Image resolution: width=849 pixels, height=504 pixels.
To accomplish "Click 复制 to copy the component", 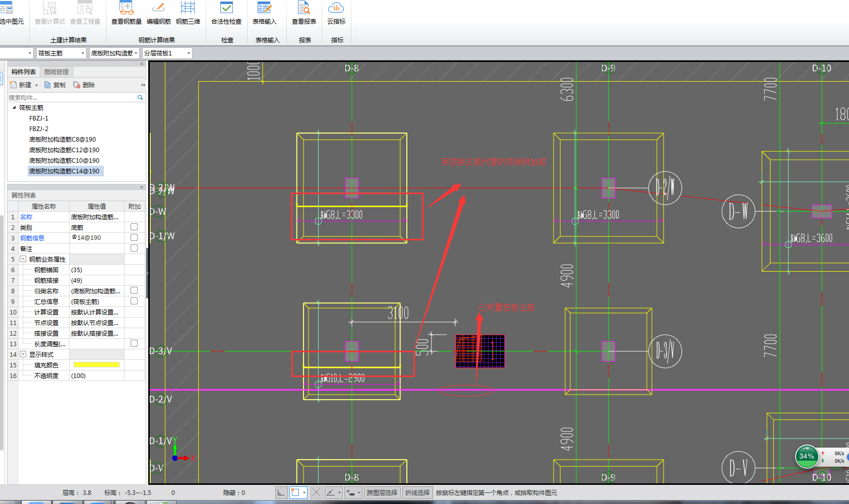I will tap(55, 85).
